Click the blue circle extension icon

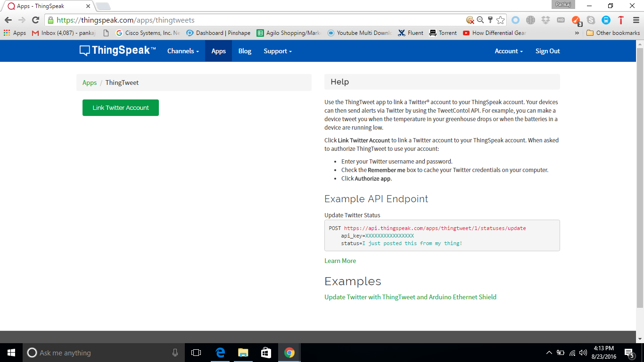pyautogui.click(x=516, y=20)
